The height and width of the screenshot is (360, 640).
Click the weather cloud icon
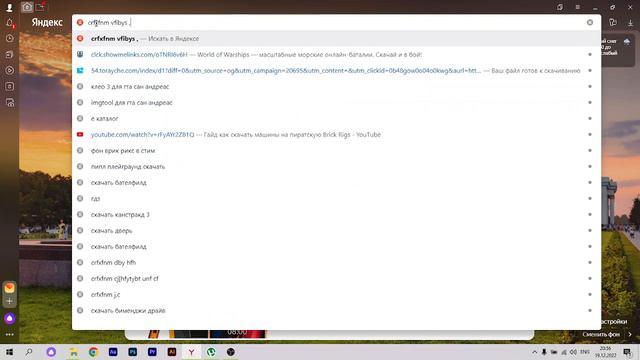point(627,42)
